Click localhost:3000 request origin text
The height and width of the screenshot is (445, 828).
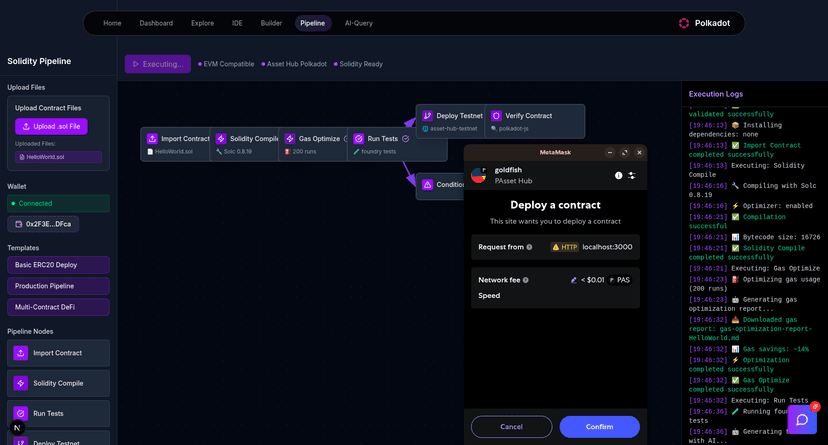[x=607, y=247]
